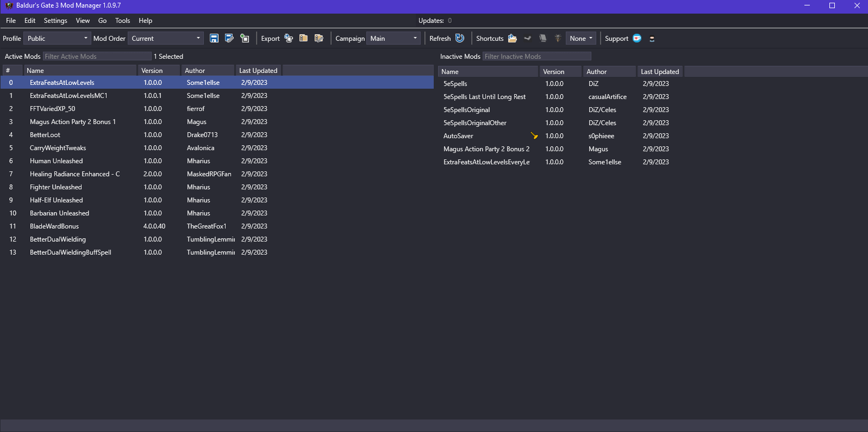This screenshot has height=432, width=868.
Task: Select the Human Unleashed mod row
Action: (217, 161)
